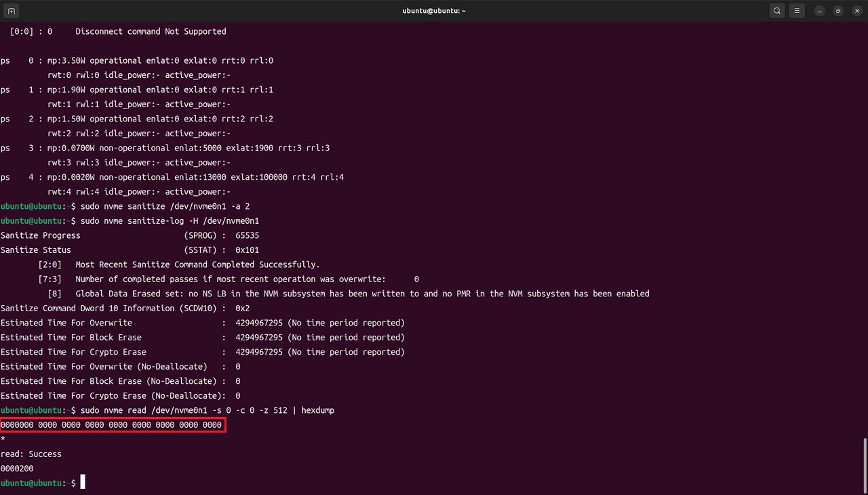Click the 'read: Success' output

31,454
